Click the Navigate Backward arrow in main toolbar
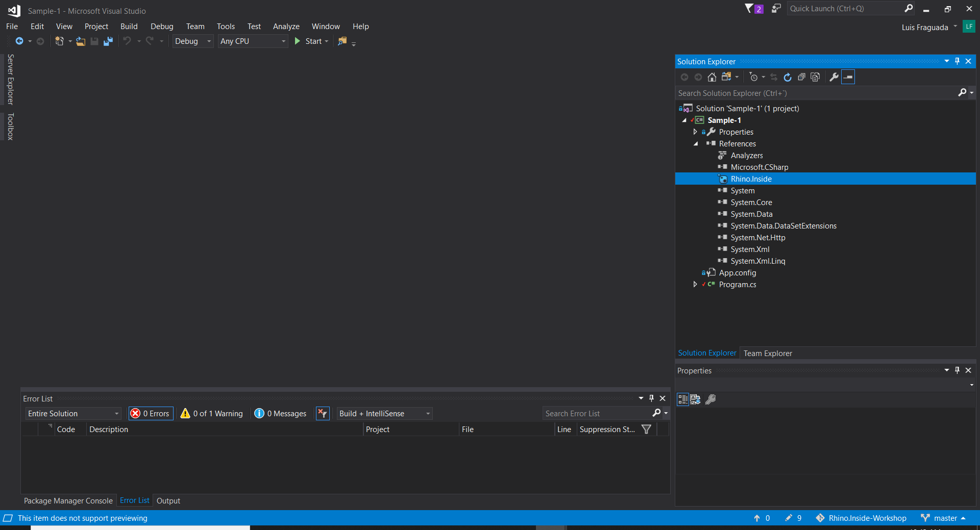This screenshot has height=530, width=980. click(19, 41)
